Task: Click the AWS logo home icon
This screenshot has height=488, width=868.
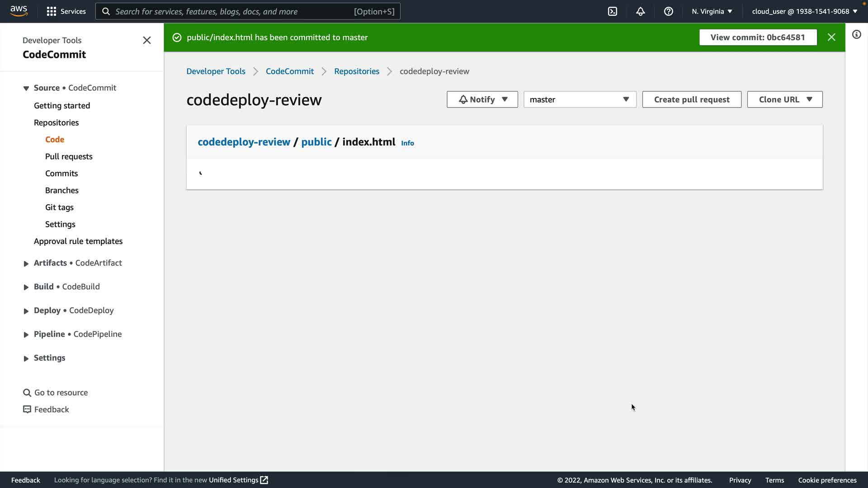Action: coord(19,11)
